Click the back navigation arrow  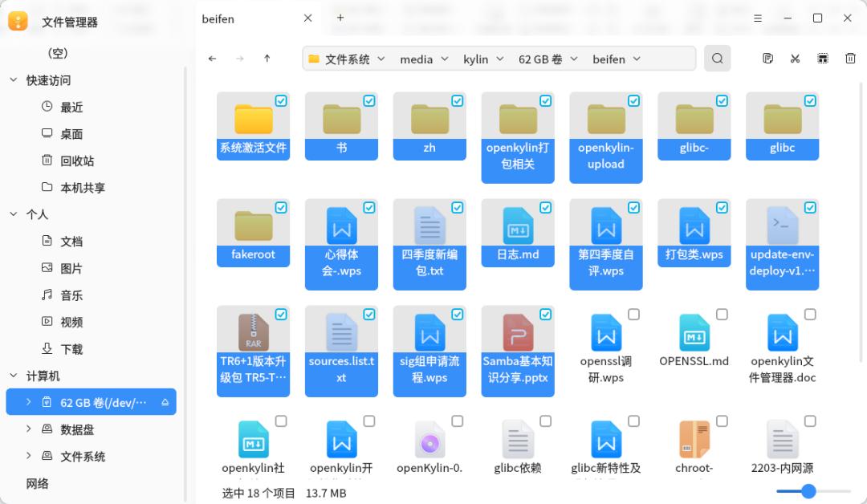pos(212,58)
